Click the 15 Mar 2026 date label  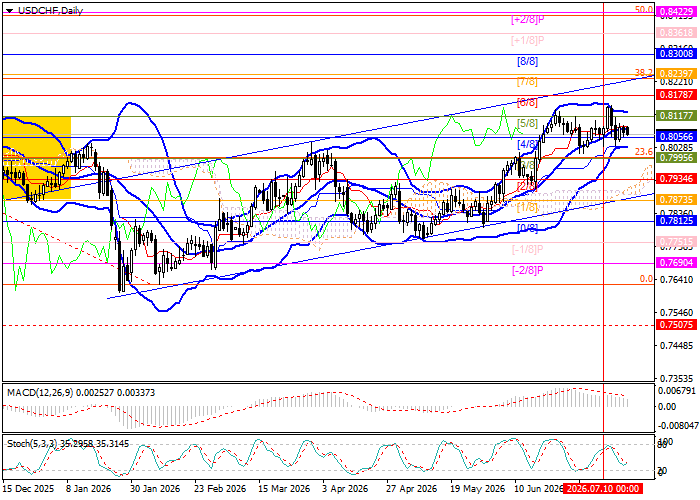tap(284, 489)
